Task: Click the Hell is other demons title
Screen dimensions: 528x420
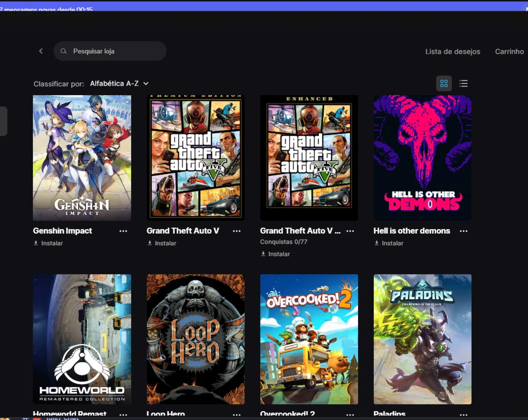Action: 412,231
